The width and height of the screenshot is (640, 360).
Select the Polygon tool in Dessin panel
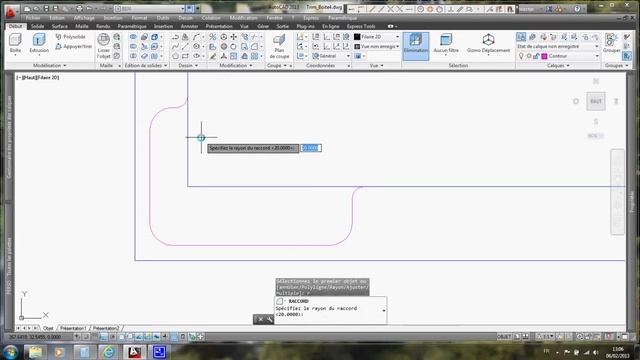[x=175, y=56]
